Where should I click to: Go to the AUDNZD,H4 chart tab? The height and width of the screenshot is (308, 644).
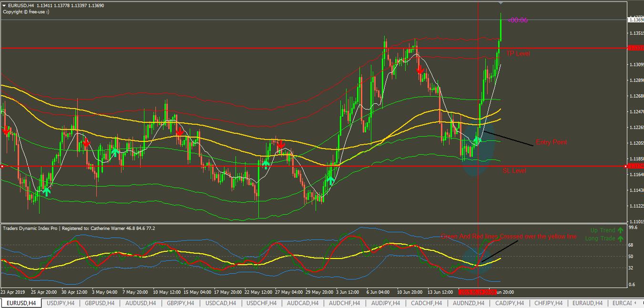(469, 303)
